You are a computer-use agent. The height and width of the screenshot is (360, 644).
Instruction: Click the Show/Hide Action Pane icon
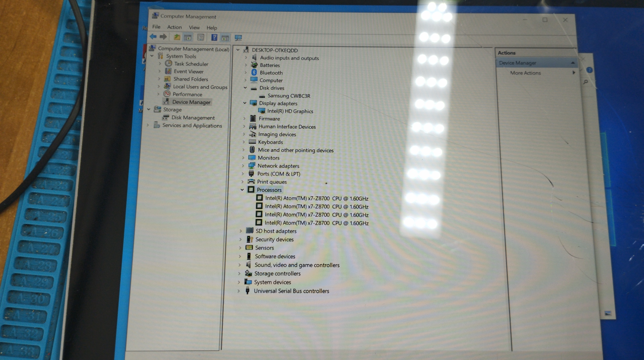[x=225, y=38]
